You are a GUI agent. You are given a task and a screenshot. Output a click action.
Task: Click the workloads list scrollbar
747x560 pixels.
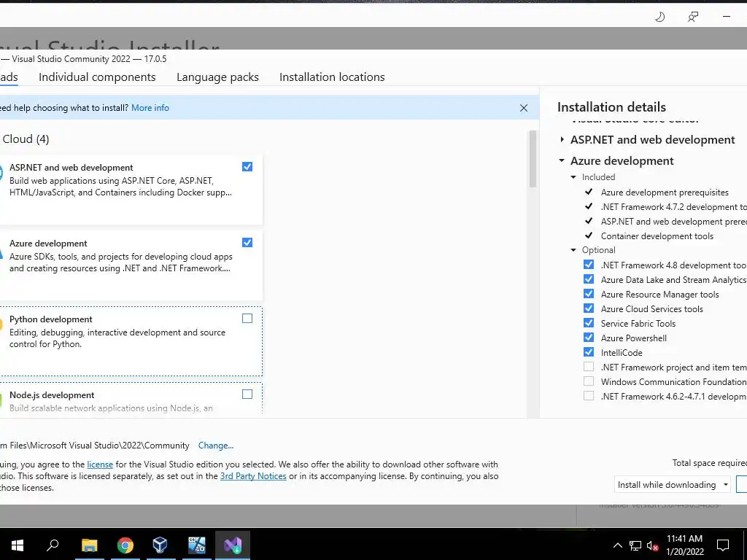pyautogui.click(x=533, y=158)
